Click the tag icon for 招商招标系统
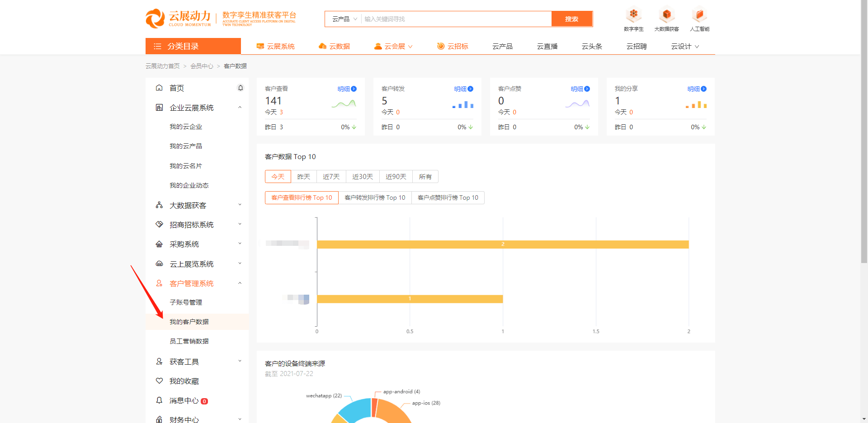The height and width of the screenshot is (423, 868). [x=159, y=224]
